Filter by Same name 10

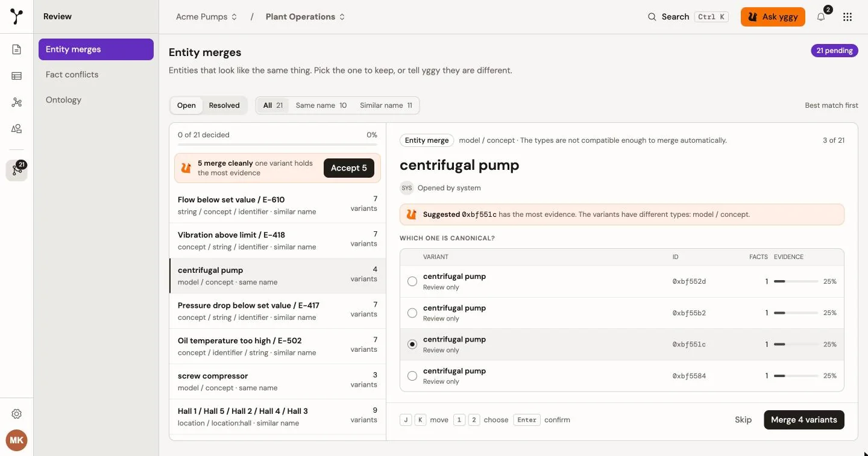(x=321, y=105)
